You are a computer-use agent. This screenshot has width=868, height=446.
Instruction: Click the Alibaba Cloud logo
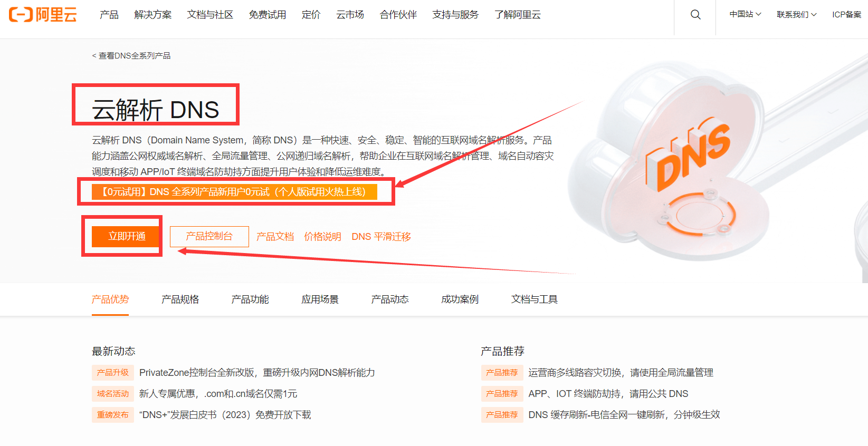pyautogui.click(x=43, y=14)
